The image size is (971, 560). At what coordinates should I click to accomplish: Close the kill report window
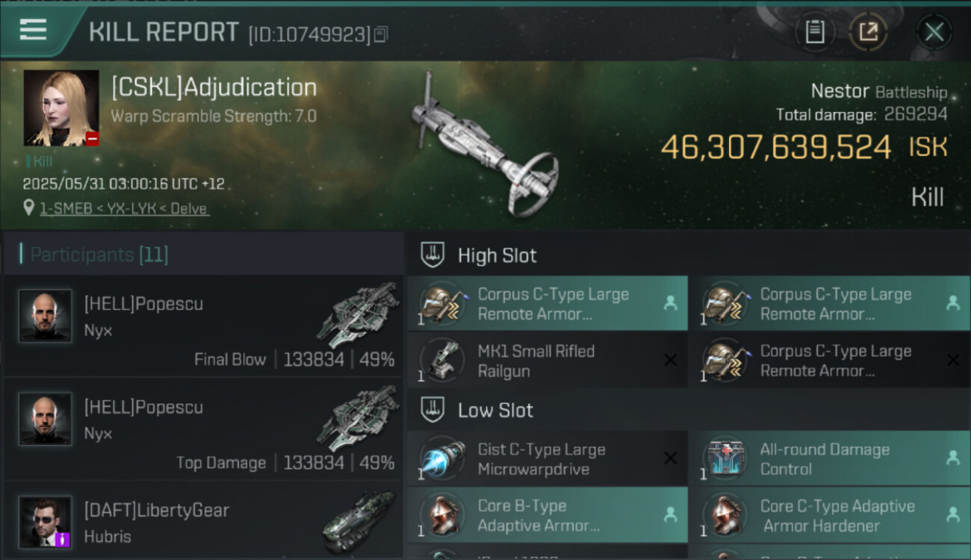tap(934, 32)
